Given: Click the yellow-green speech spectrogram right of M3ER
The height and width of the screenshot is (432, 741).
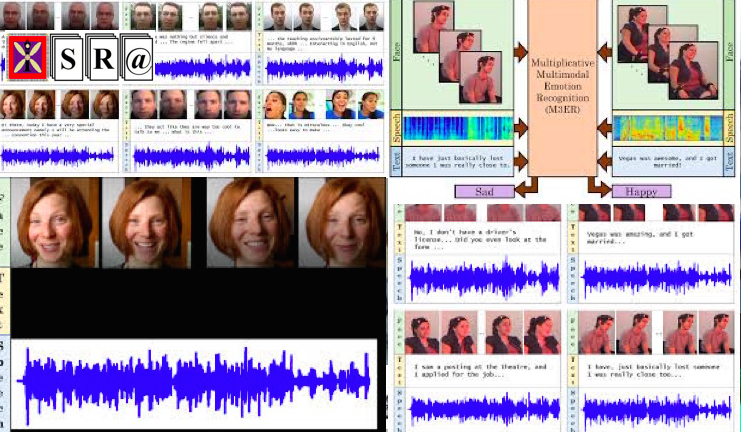Looking at the screenshot, I should (x=667, y=128).
